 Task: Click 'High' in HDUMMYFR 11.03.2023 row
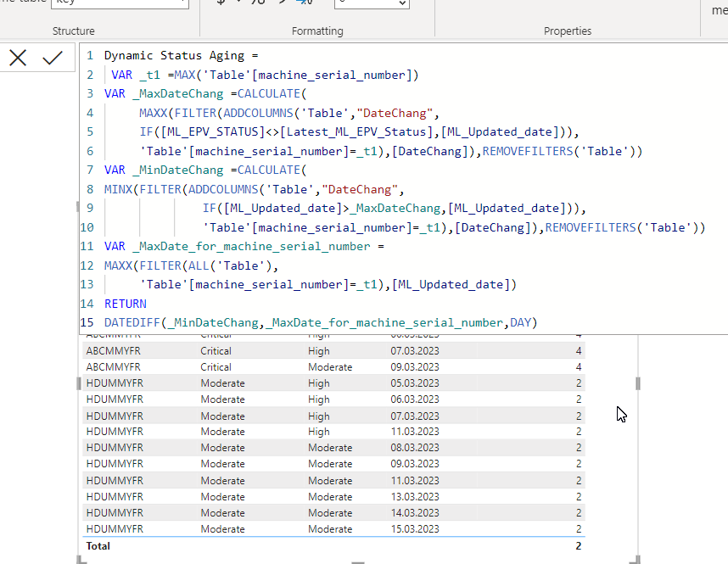click(x=319, y=432)
